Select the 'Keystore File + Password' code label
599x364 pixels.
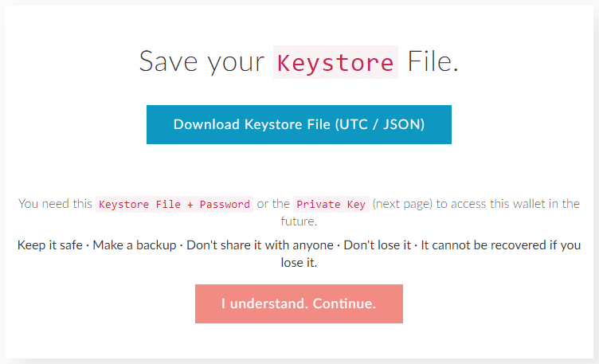174,204
